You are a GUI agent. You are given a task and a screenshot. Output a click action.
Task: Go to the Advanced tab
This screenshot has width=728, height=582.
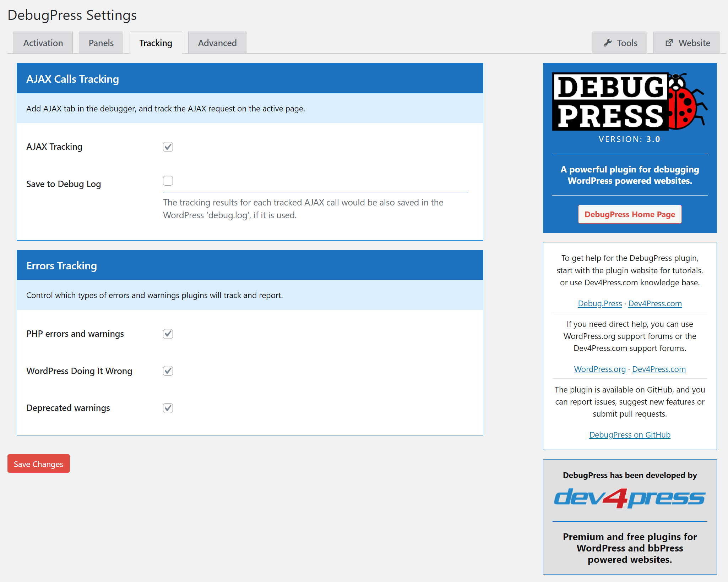(x=217, y=43)
